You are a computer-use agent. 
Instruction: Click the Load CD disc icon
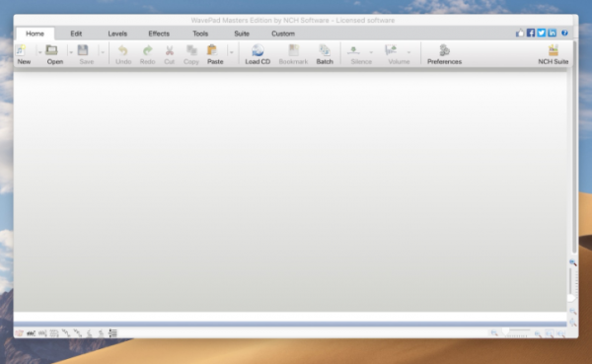(258, 50)
